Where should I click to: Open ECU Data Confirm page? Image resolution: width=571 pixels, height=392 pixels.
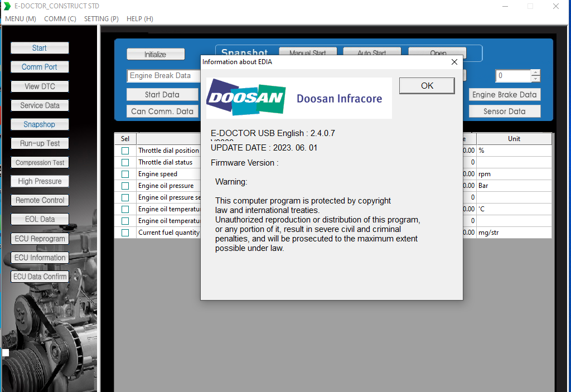tap(40, 277)
